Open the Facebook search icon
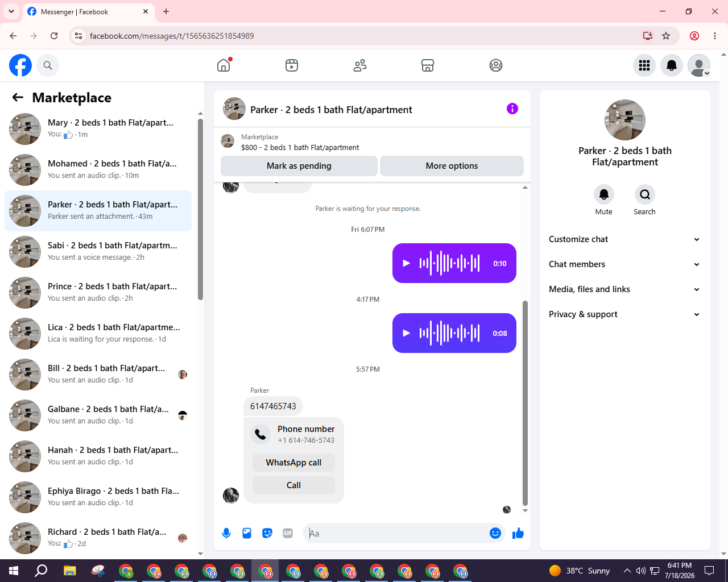The image size is (728, 582). tap(48, 65)
